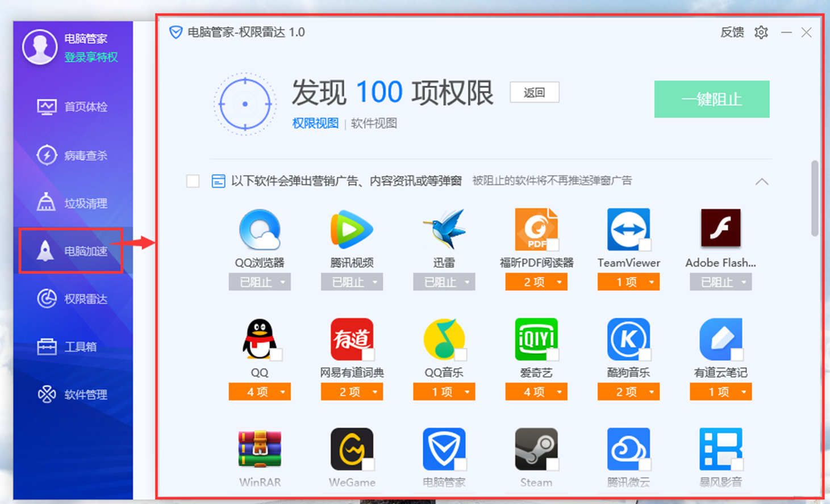This screenshot has height=504, width=830.
Task: Open 电脑加速 in the sidebar
Action: pyautogui.click(x=71, y=251)
